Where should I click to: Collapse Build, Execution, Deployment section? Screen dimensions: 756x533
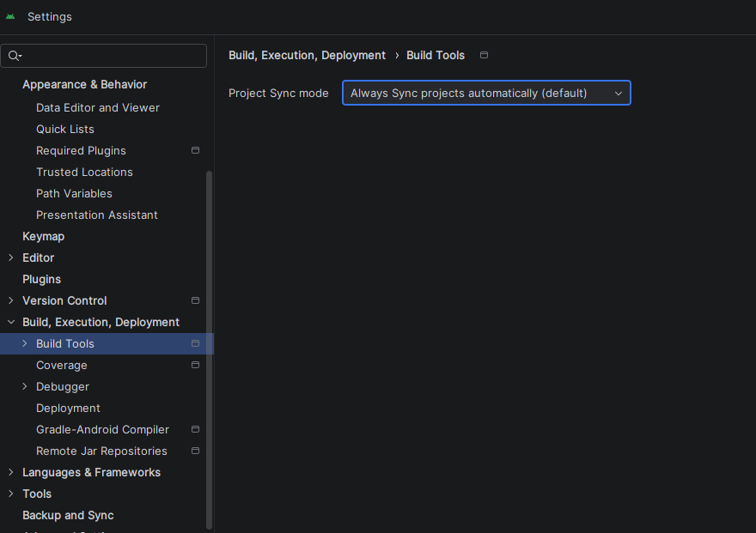tap(11, 322)
